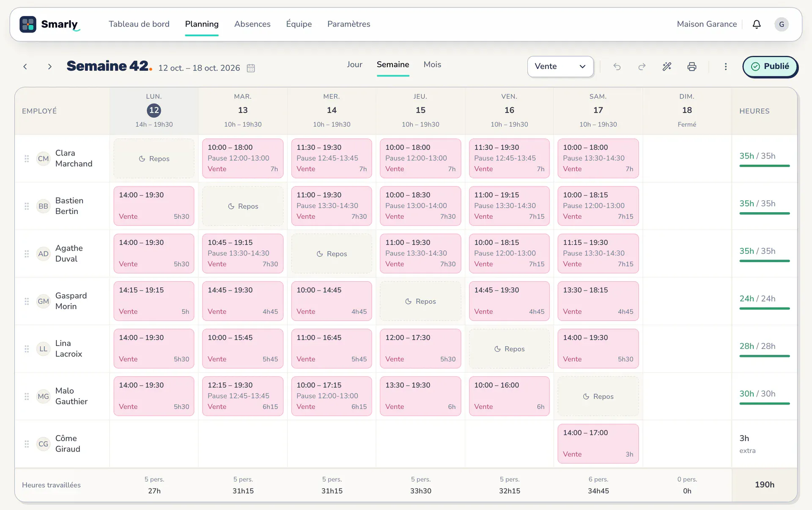Go to next week arrow
The image size is (812, 510).
50,66
